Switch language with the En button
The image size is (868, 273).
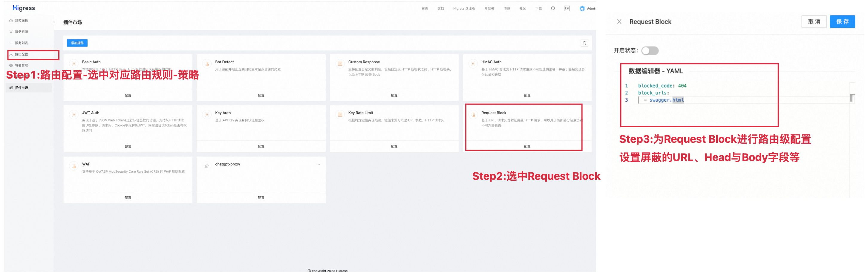567,8
